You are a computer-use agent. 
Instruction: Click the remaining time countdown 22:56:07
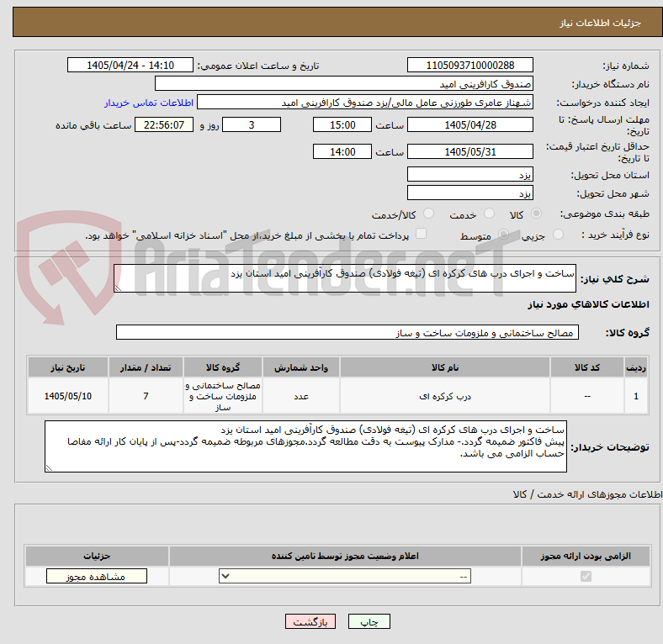pyautogui.click(x=164, y=125)
